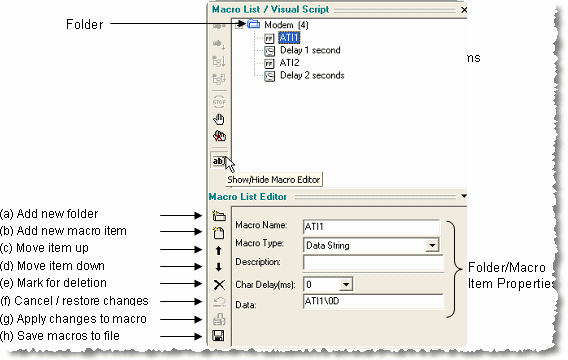Image resolution: width=568 pixels, height=360 pixels.
Task: Click the icon beside ATI2
Action: (269, 64)
